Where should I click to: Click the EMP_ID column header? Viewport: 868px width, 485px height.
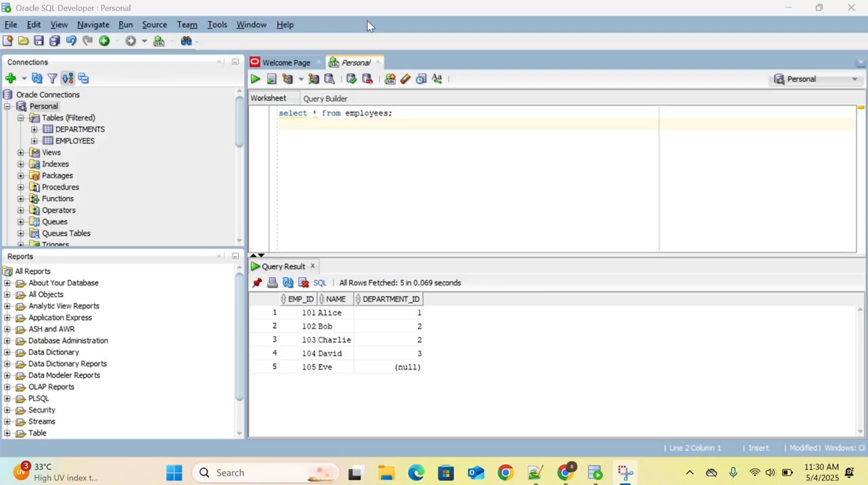click(299, 299)
